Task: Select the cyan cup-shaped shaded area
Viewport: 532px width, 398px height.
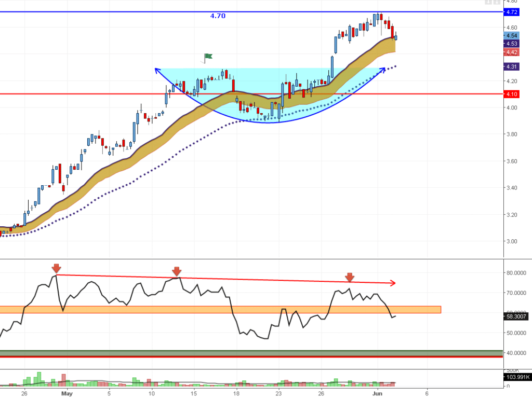Action: pos(271,95)
